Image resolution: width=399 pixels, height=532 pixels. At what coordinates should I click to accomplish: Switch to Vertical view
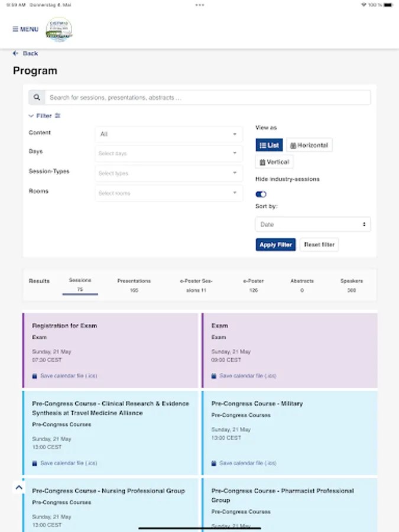click(x=274, y=162)
